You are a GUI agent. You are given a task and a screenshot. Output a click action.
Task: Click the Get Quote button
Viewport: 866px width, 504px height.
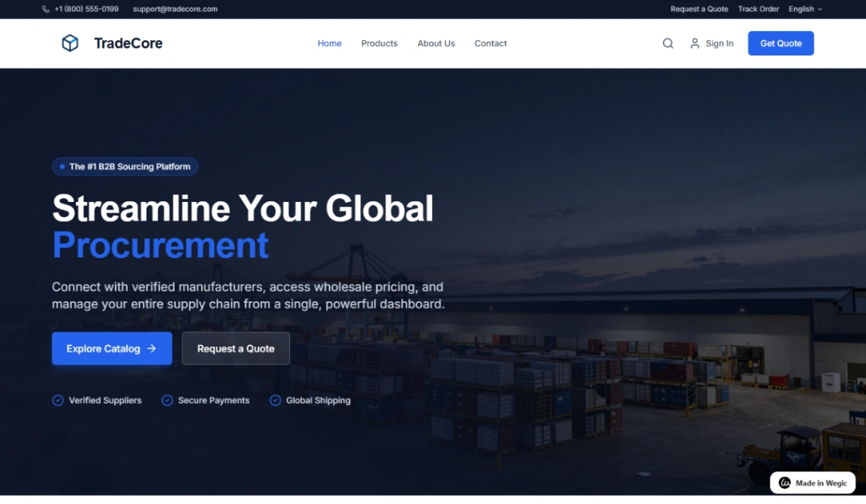(780, 43)
